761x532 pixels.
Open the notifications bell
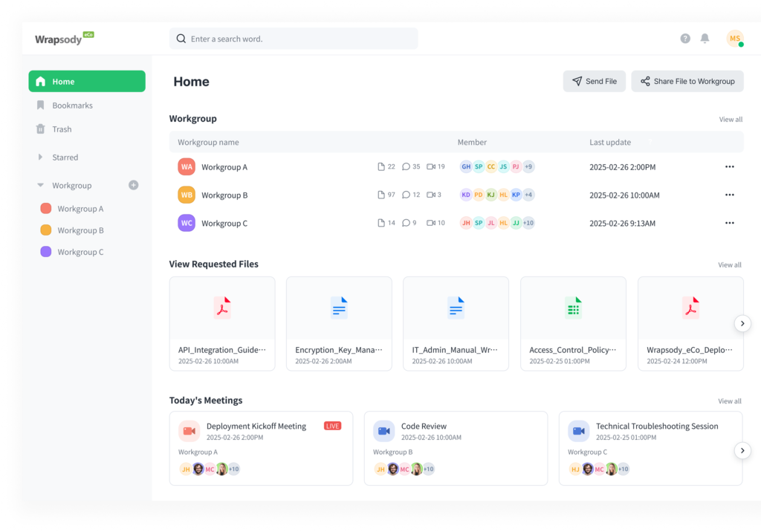[705, 39]
